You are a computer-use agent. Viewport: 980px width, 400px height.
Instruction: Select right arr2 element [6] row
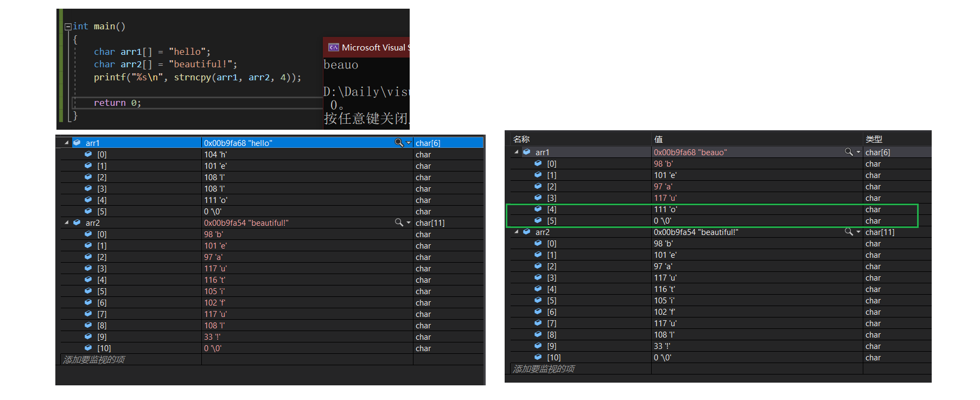pos(721,312)
